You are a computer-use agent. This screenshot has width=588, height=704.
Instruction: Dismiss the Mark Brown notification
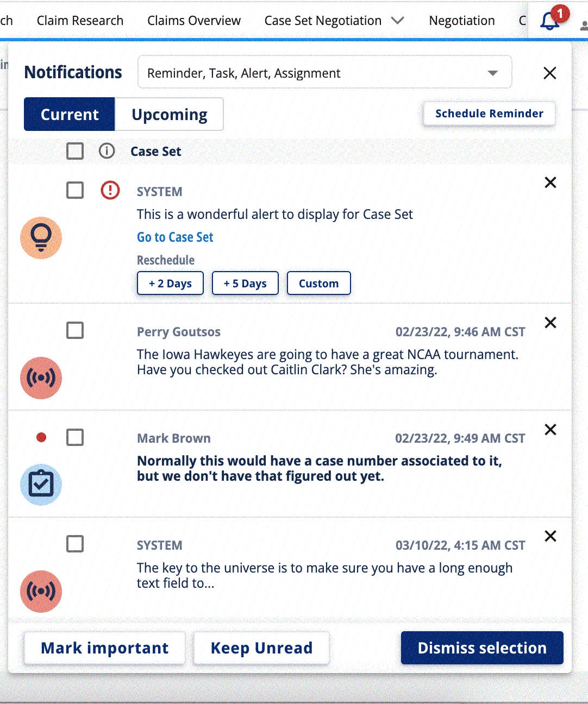point(551,430)
